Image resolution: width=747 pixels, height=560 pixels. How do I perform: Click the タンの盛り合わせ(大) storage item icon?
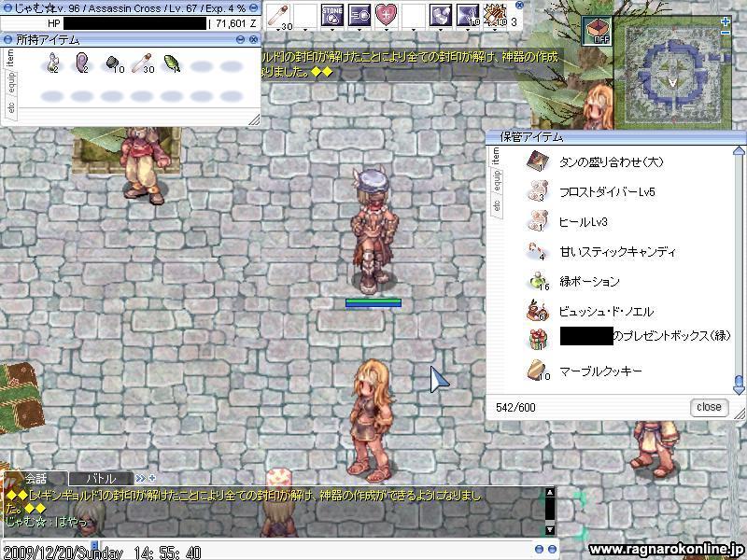(x=539, y=161)
